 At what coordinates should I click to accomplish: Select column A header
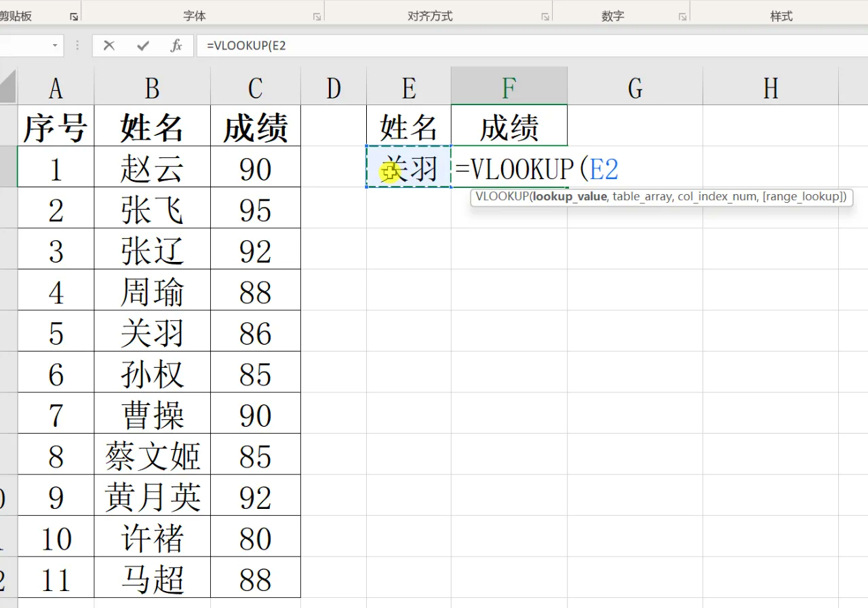(x=56, y=87)
